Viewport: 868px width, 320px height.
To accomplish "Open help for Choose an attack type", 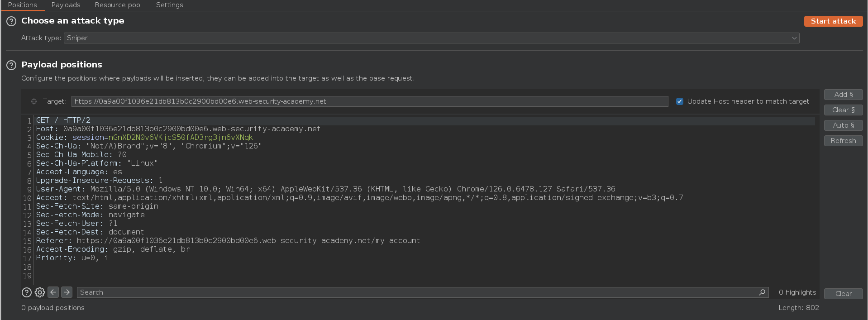I will [x=11, y=21].
